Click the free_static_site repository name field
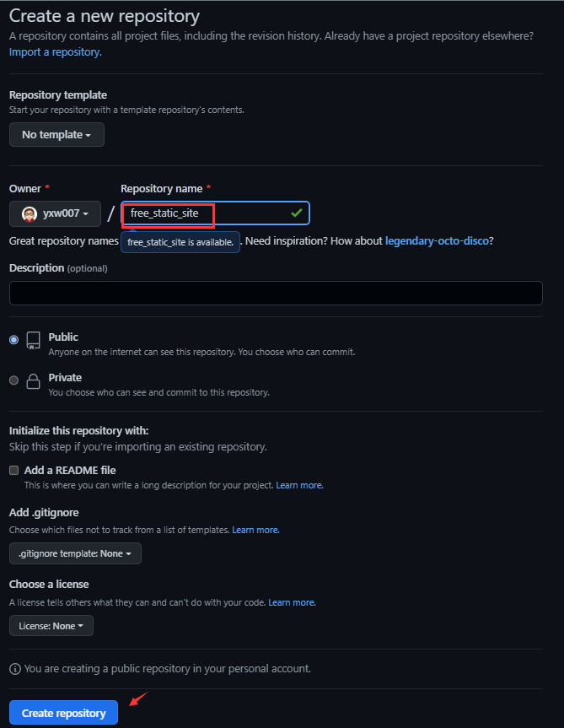564x728 pixels. tap(215, 213)
